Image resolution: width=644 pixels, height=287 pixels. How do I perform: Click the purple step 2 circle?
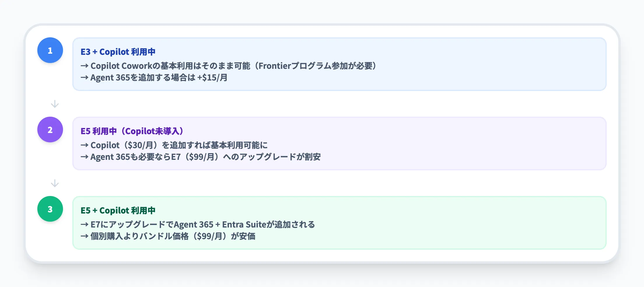tap(50, 129)
